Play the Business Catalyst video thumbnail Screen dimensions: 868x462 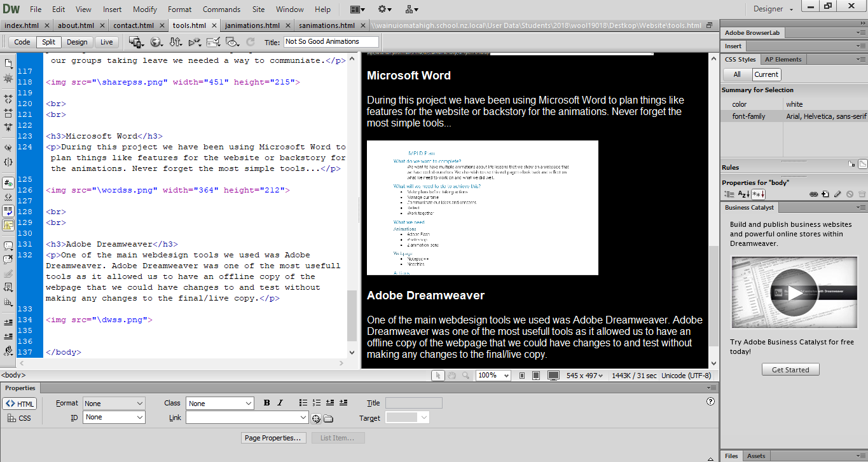794,292
